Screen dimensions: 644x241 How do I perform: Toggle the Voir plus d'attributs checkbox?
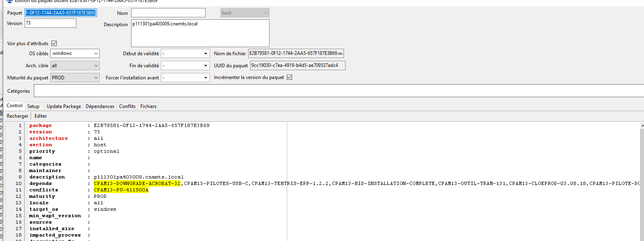pos(54,44)
